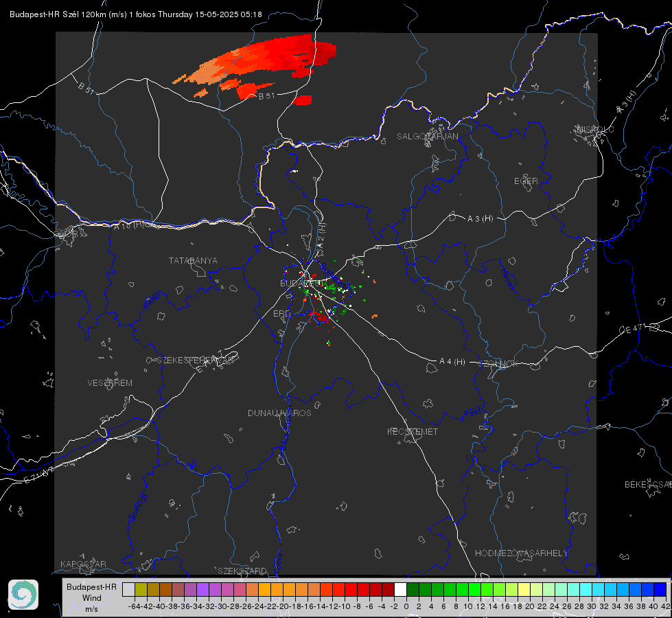Select the SZÉKESFEHÉRVÁR label
The height and width of the screenshot is (618, 672).
pyautogui.click(x=196, y=360)
